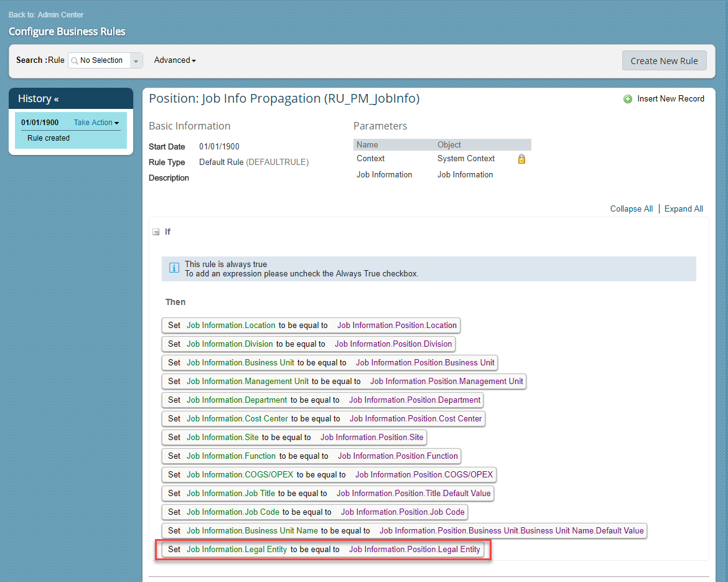Select the Set Job Information.Site statement
Image resolution: width=728 pixels, height=582 pixels.
click(294, 437)
